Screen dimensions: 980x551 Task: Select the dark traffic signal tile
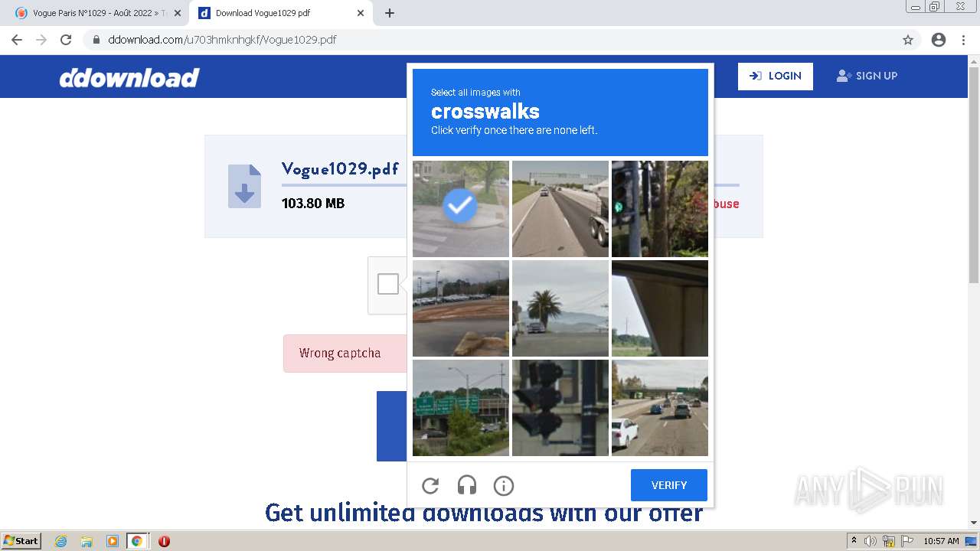pyautogui.click(x=560, y=408)
